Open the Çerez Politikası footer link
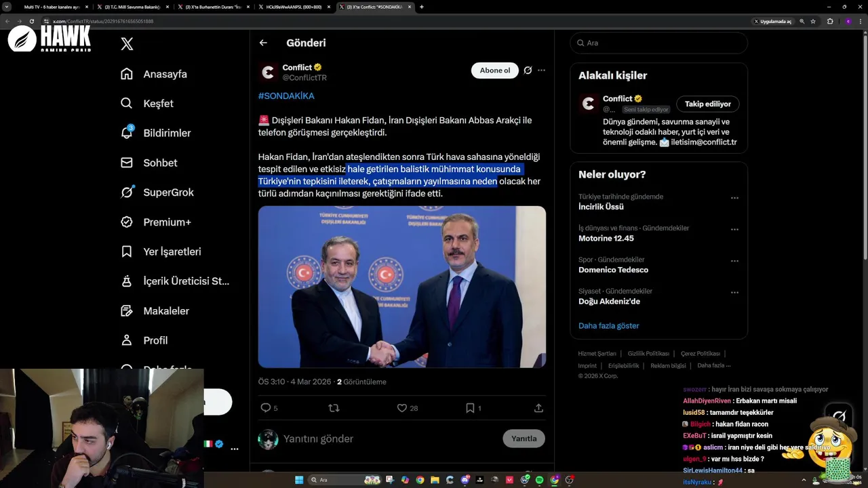This screenshot has width=868, height=488. point(701,354)
